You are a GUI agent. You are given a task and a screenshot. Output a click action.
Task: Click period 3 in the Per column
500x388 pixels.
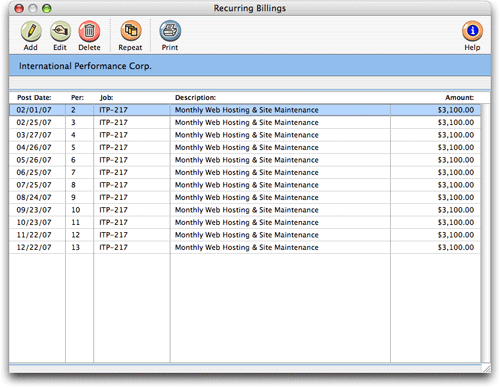(x=73, y=122)
